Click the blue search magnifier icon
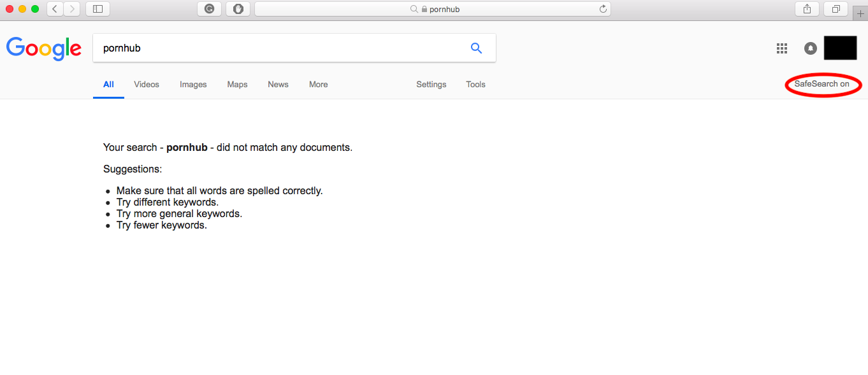This screenshot has width=868, height=375. coord(476,48)
